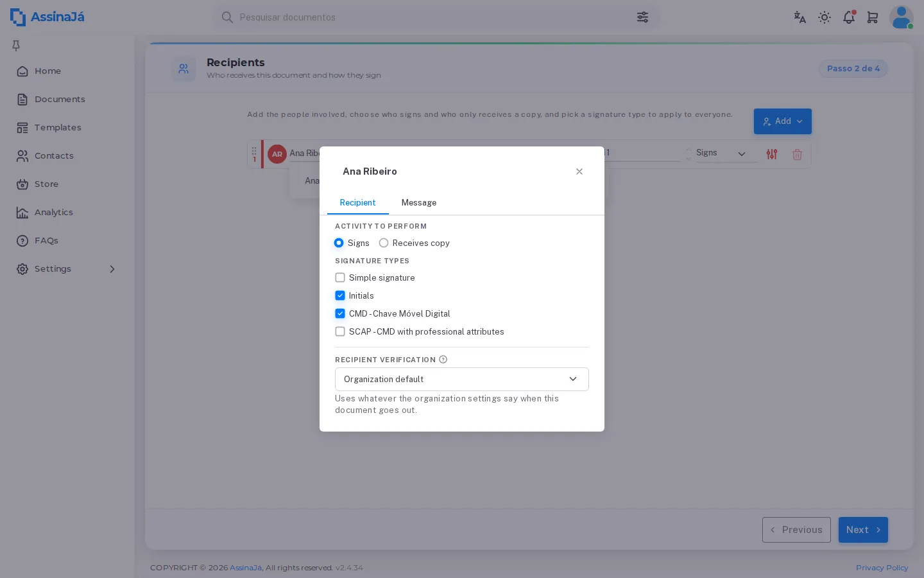Click the step progress bar at top
This screenshot has height=578, width=924.
(529, 44)
